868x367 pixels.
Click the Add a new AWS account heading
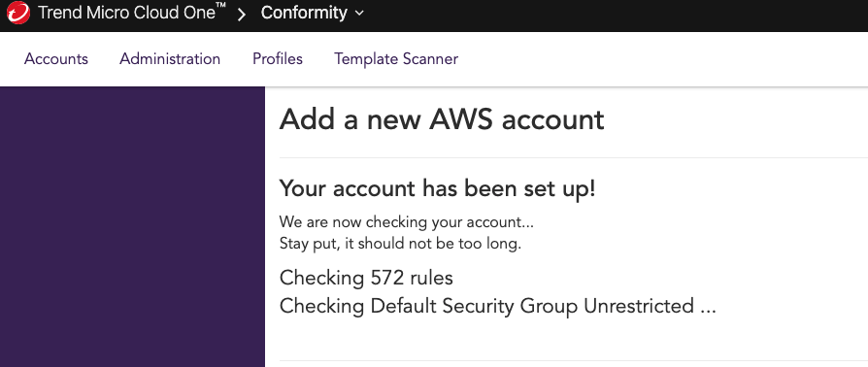tap(441, 119)
